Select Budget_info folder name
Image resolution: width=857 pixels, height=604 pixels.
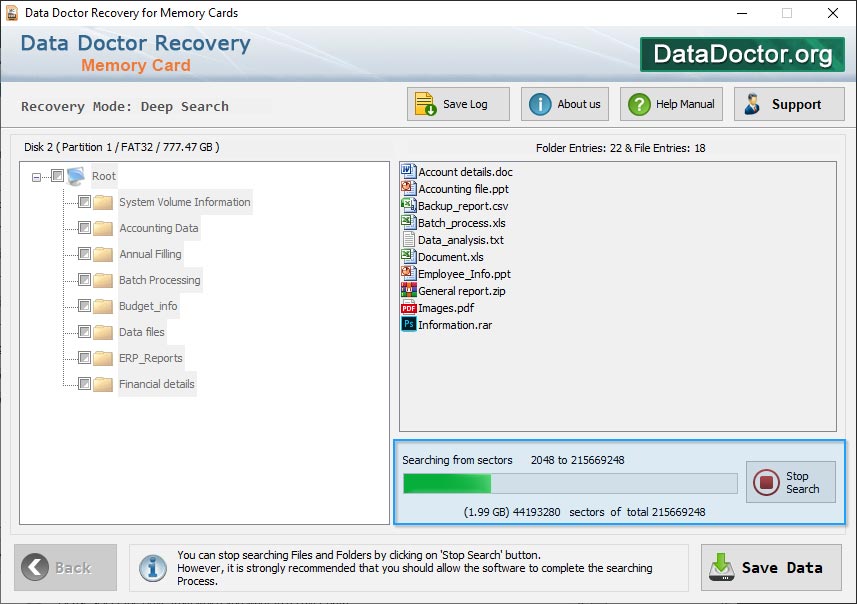[x=148, y=306]
